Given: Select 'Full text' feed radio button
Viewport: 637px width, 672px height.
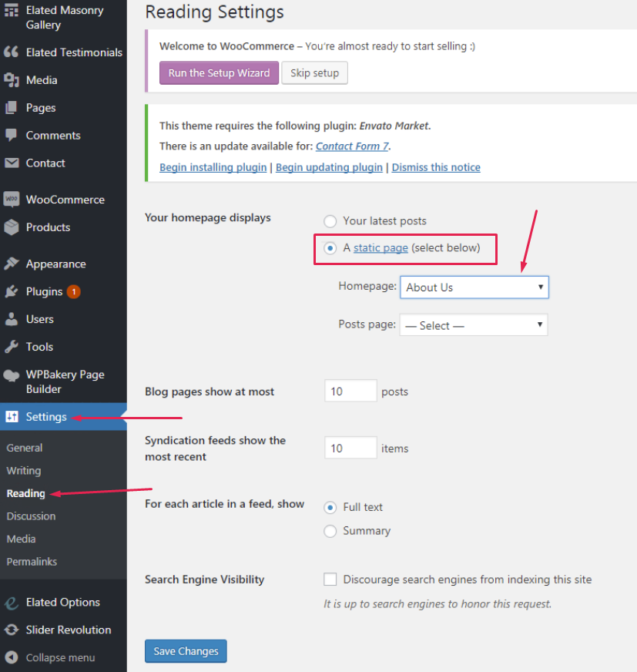Looking at the screenshot, I should click(330, 508).
